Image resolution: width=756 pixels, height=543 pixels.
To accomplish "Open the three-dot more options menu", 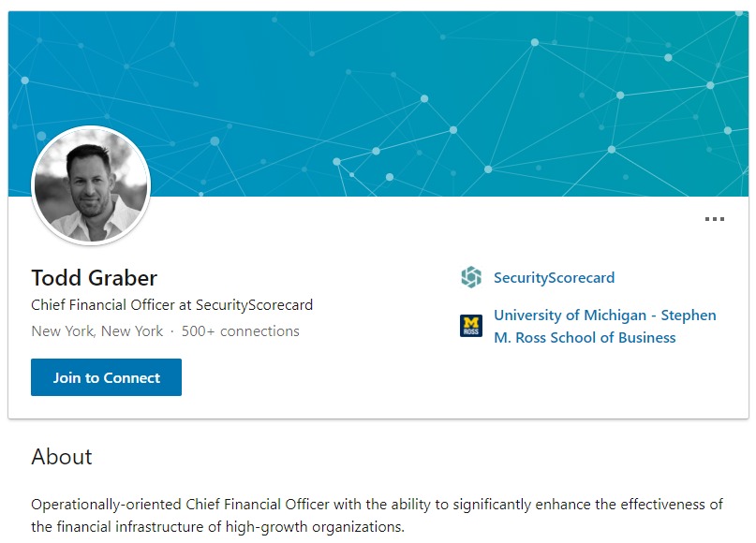I will [x=714, y=219].
